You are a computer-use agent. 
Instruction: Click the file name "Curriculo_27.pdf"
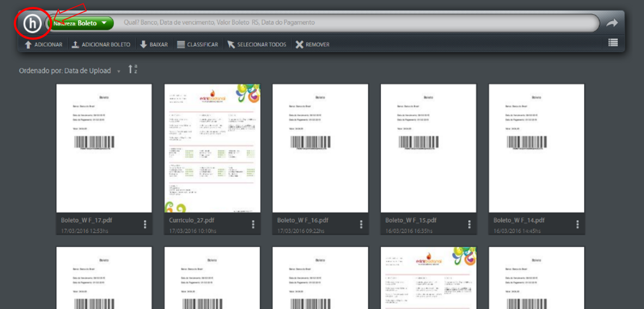click(192, 220)
